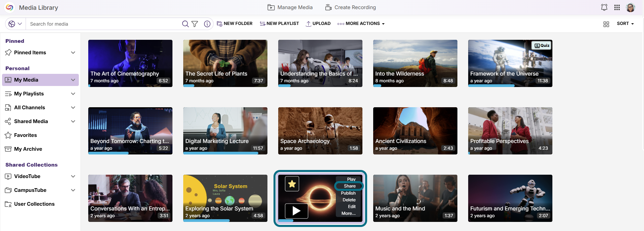Open Create Recording
The height and width of the screenshot is (231, 644).
[350, 7]
